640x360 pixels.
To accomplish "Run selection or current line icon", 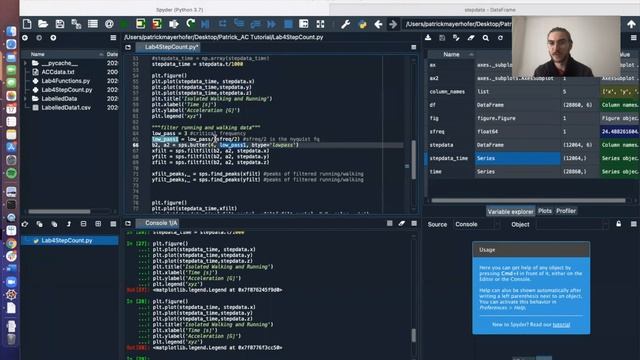I will tap(173, 24).
